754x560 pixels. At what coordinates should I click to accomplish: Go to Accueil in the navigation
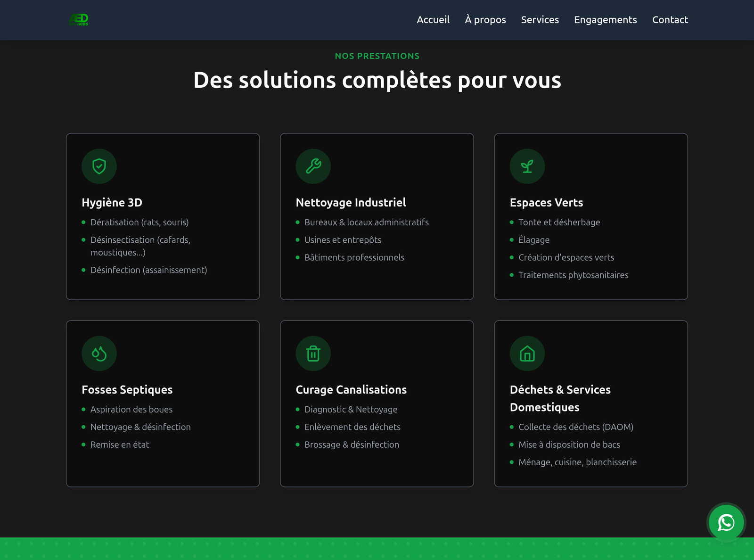coord(433,20)
